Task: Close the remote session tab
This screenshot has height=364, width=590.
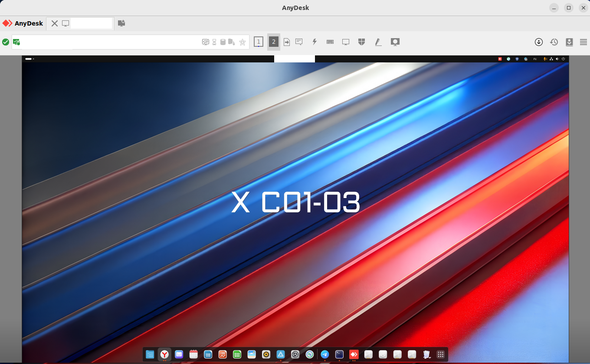Action: (x=55, y=23)
